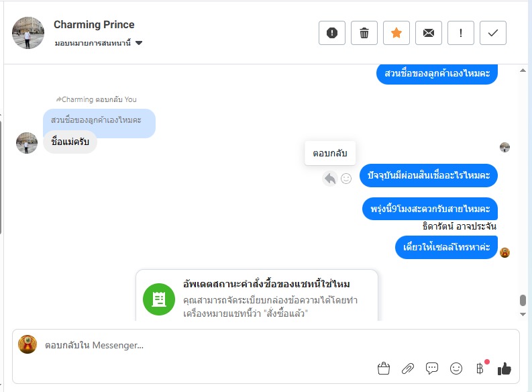Add reaction with smiley beside message
The image size is (532, 392).
[346, 179]
